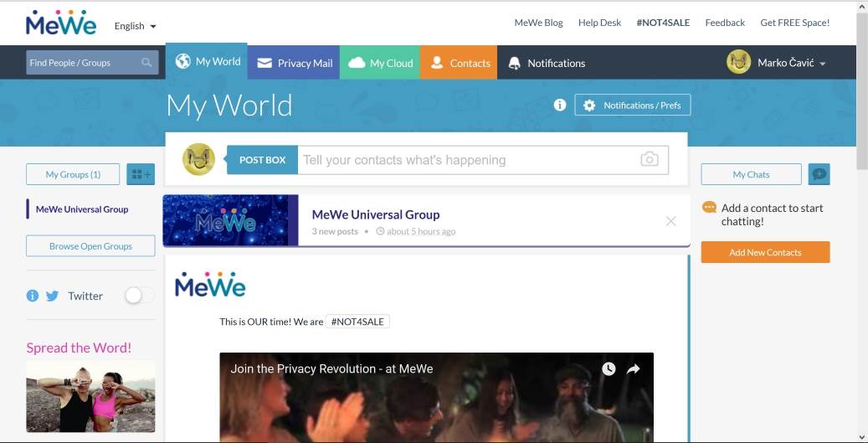Click the info icon beside Notifications / Prefs
Image resolution: width=868 pixels, height=443 pixels.
click(560, 105)
